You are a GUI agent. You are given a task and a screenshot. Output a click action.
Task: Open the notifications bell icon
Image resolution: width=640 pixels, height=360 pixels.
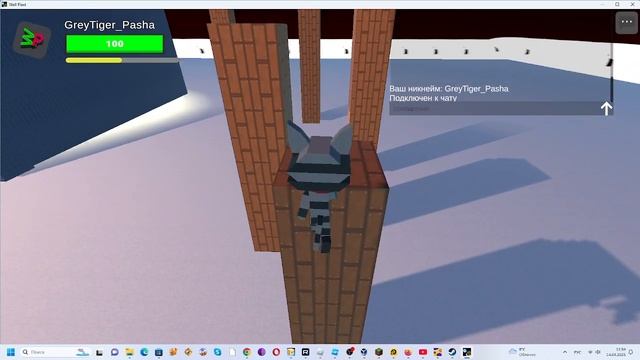pyautogui.click(x=631, y=352)
